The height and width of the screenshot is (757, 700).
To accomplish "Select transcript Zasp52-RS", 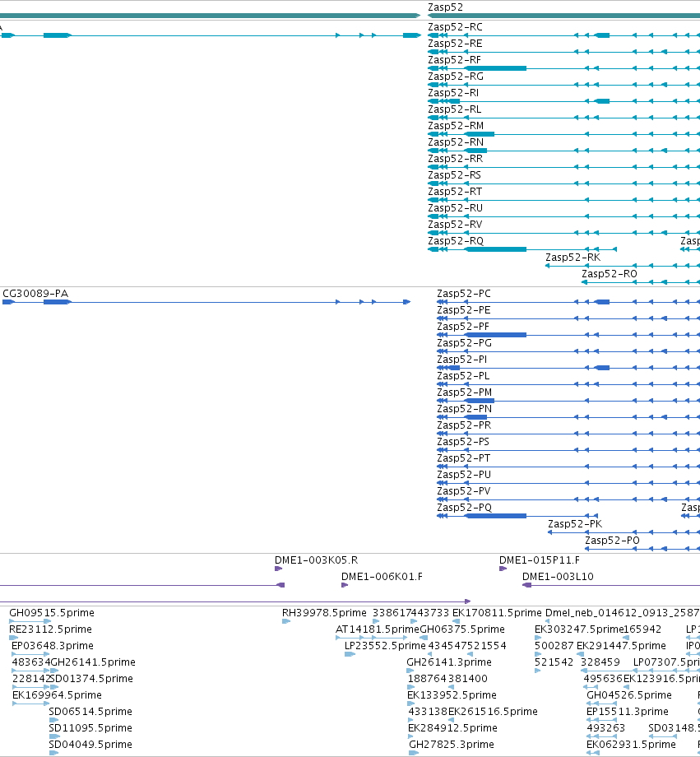I will 454,174.
